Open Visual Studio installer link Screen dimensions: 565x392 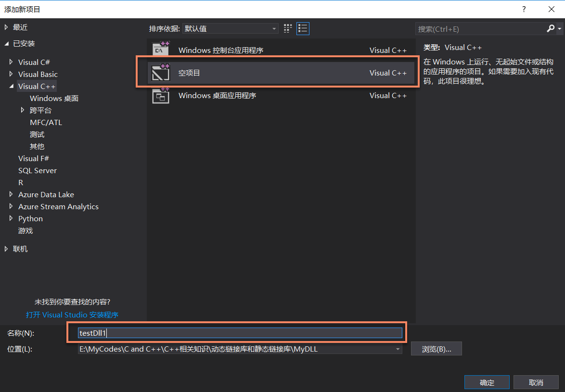[72, 315]
